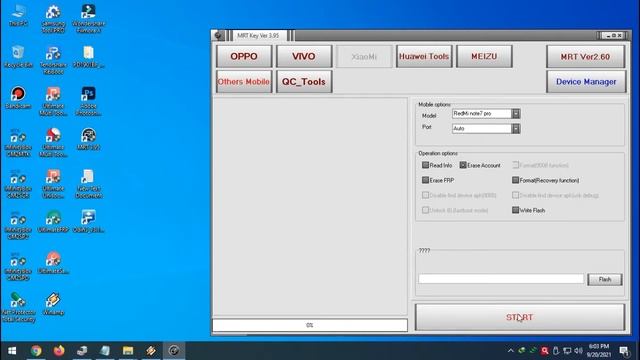Expand the Port dropdown arrow
640x360 pixels.
[x=516, y=129]
